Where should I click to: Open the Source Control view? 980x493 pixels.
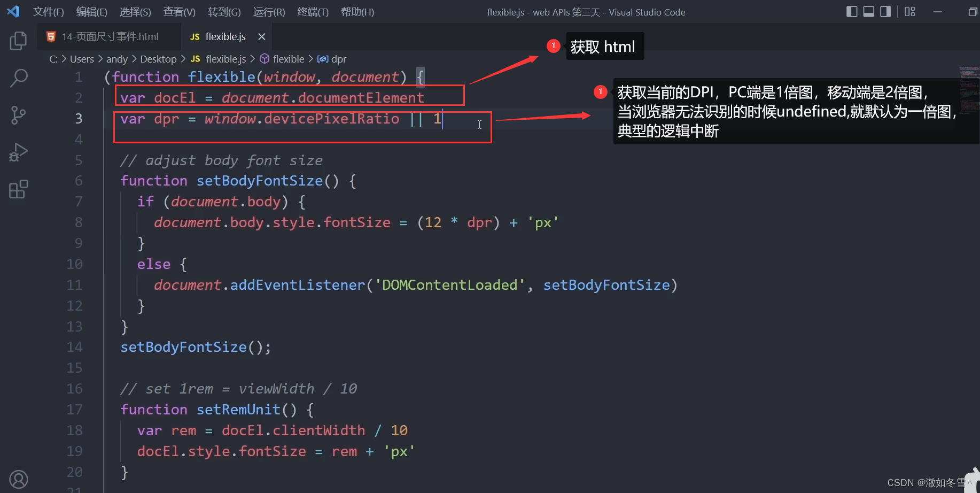(18, 115)
